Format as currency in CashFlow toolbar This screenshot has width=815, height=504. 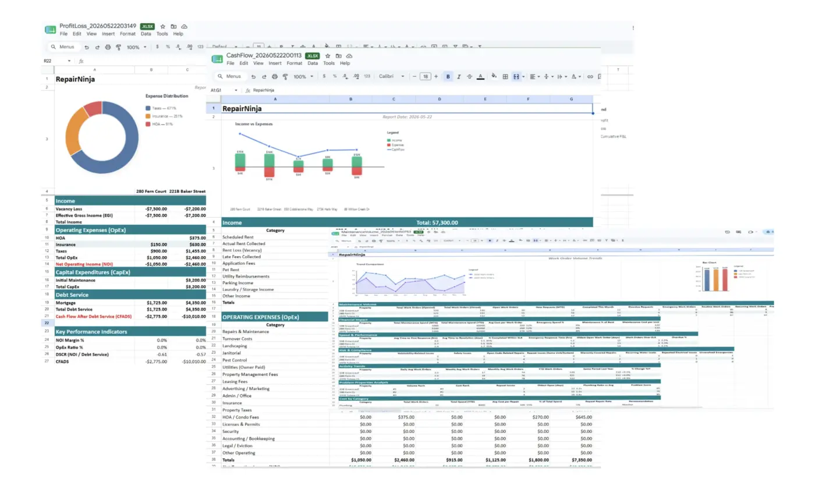tap(324, 76)
